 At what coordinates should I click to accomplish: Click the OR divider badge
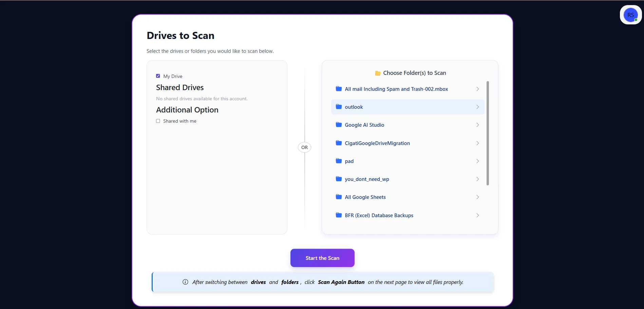(x=304, y=147)
